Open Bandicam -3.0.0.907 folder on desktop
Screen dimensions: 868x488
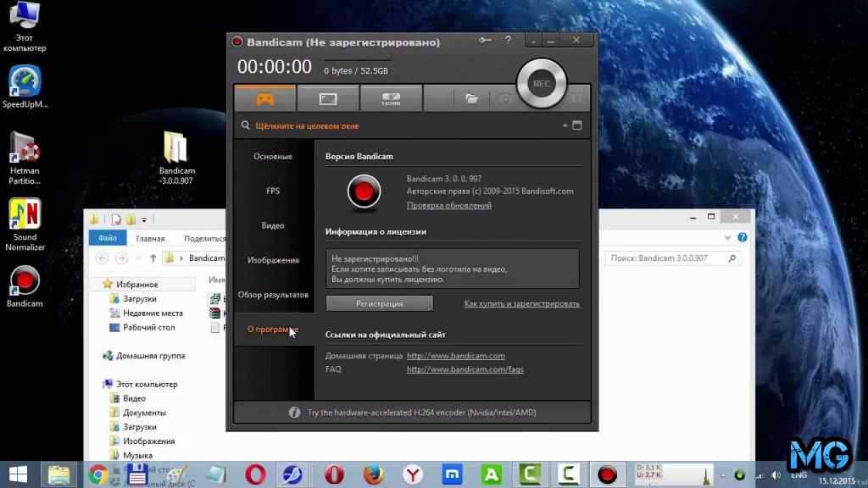176,158
